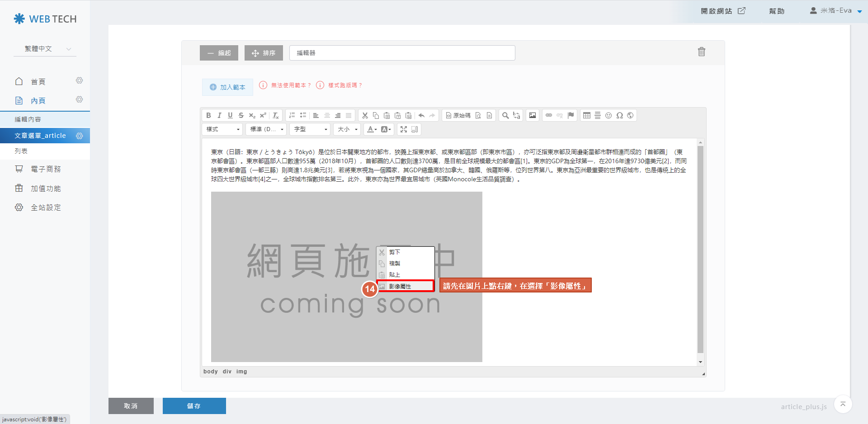Click the 加入範本 add template button
The image size is (868, 424).
click(227, 87)
